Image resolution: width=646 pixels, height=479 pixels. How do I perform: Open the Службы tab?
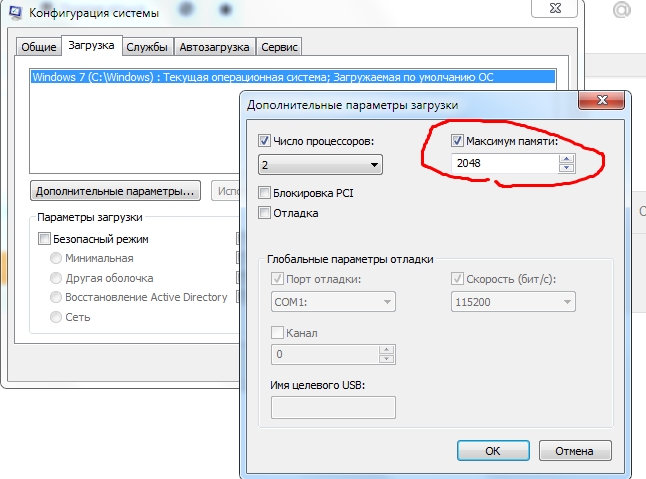[147, 47]
